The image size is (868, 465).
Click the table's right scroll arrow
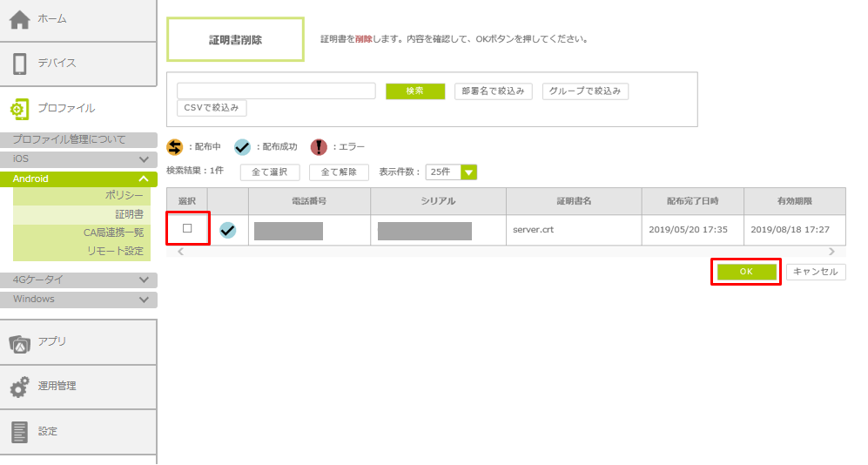pos(831,252)
